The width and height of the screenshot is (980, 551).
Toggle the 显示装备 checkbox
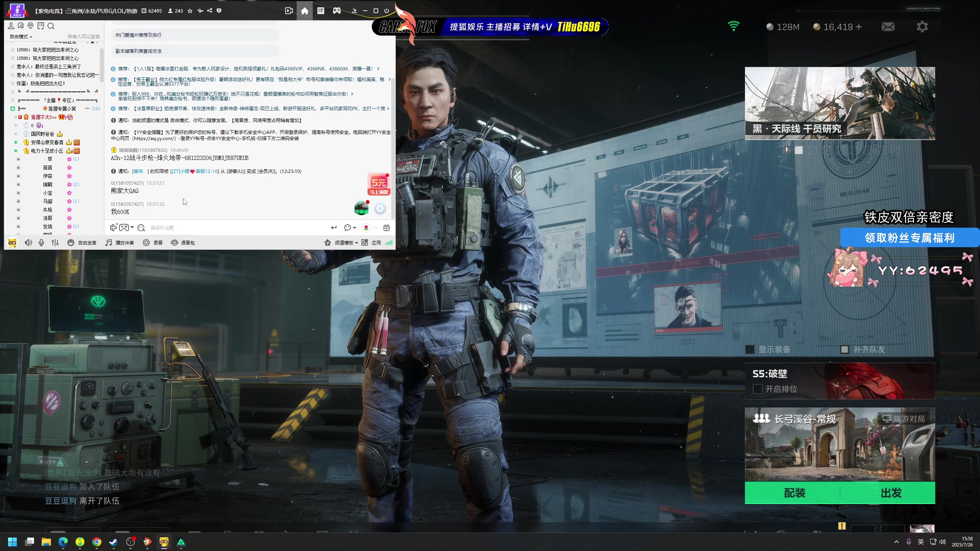tap(750, 349)
